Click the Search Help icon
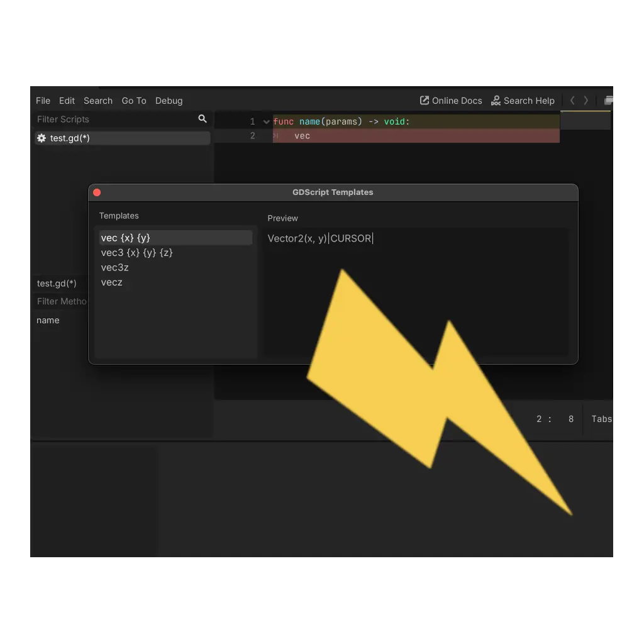 496,101
